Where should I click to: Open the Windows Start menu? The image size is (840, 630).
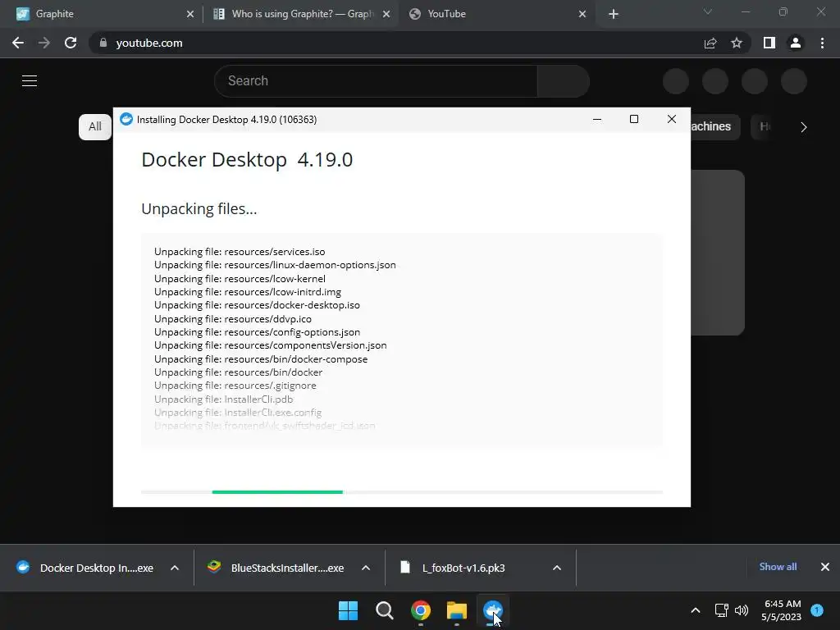(x=348, y=610)
